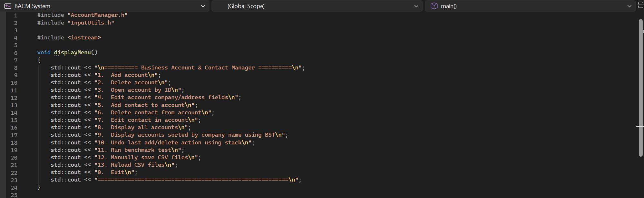Click the vertical scrollbar thumb
Screen dimensions: 644x198
[x=641, y=88]
